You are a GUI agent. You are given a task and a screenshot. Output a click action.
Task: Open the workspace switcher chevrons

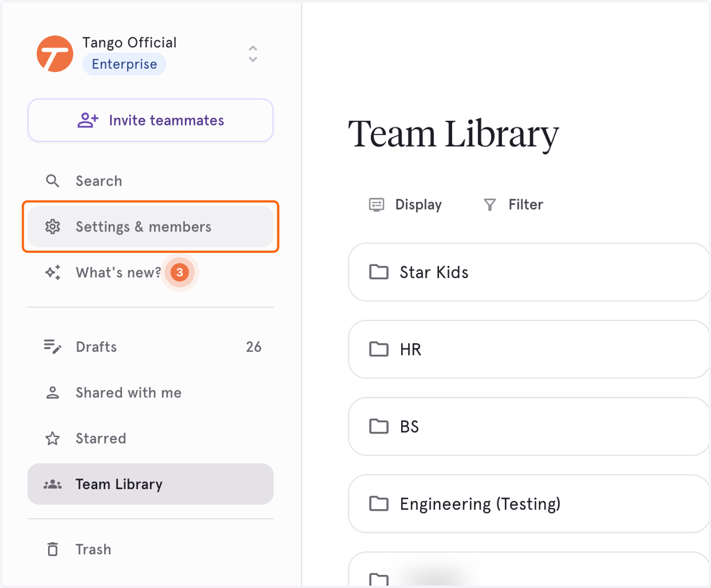pos(253,54)
